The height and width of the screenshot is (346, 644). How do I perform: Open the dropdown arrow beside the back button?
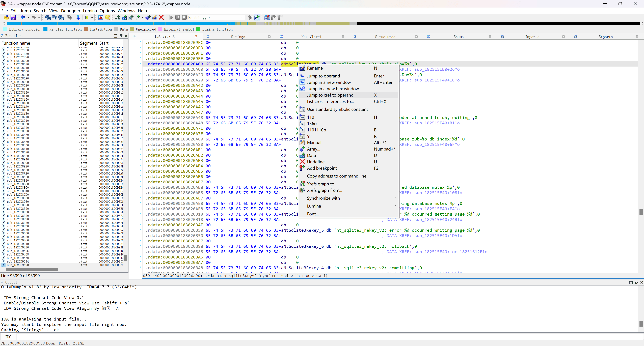[29, 17]
